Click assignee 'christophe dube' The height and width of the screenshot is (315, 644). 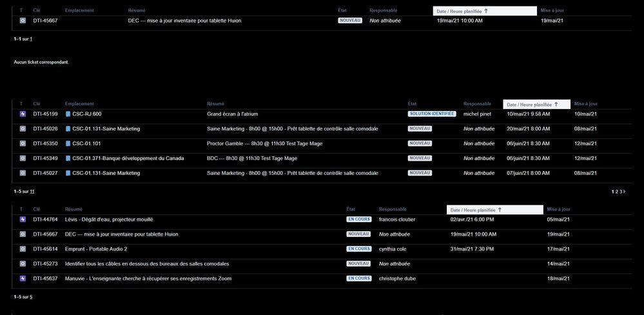click(397, 279)
